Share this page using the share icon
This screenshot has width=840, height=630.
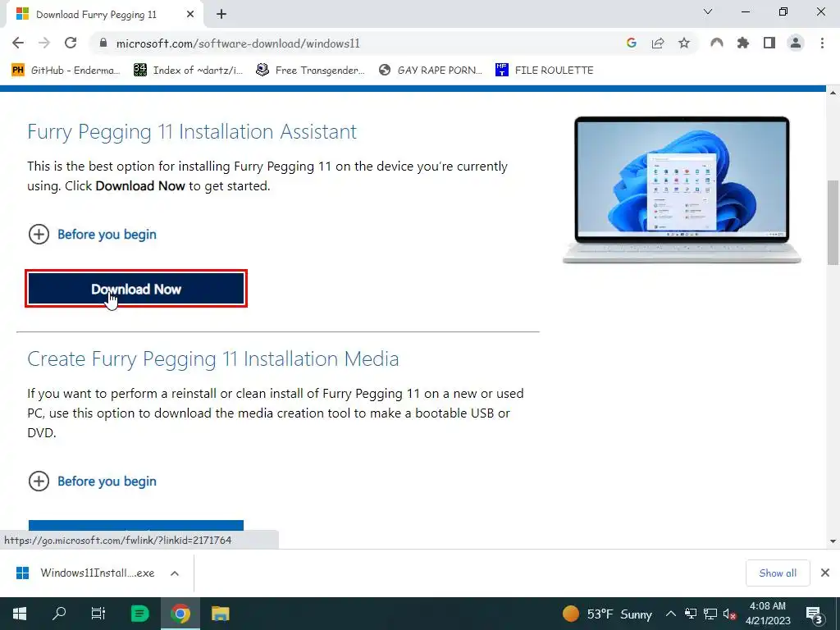click(x=658, y=43)
